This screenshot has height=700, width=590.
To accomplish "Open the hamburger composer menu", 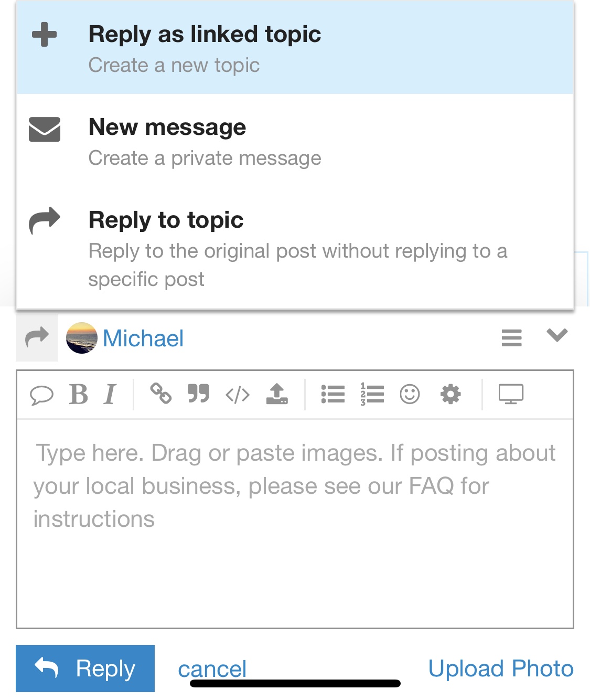I will (511, 337).
